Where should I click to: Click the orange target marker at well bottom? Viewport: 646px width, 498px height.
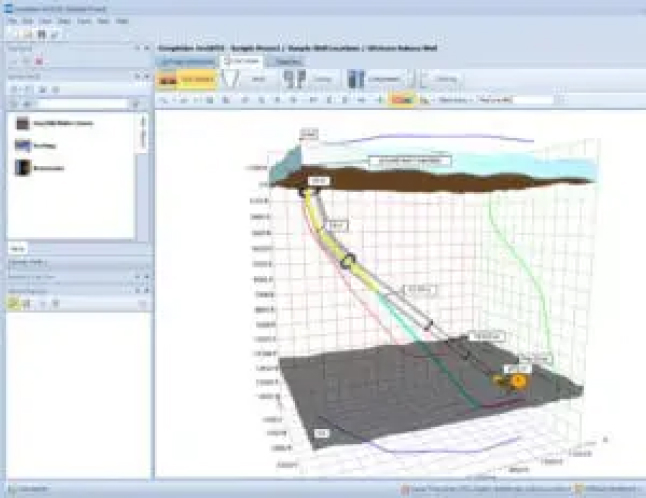coord(516,382)
